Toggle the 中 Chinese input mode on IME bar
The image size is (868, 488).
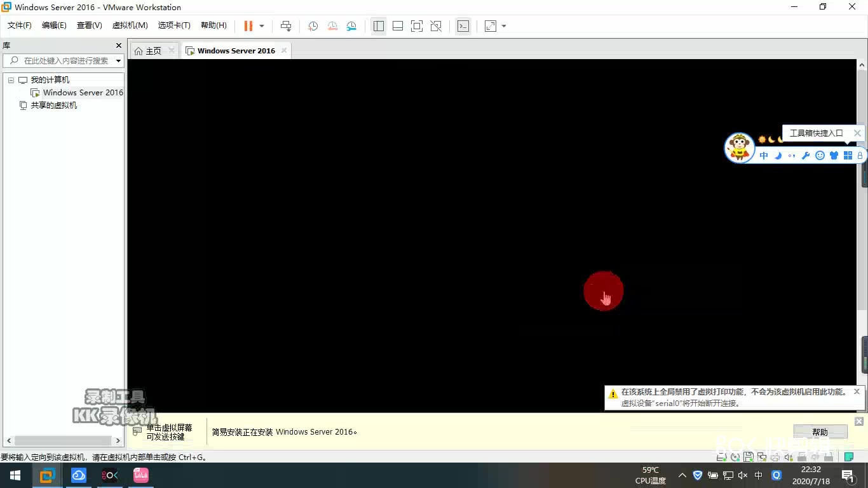pyautogui.click(x=764, y=156)
